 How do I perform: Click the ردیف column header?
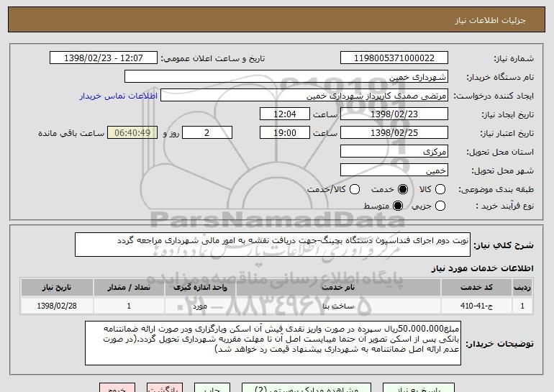point(522,288)
